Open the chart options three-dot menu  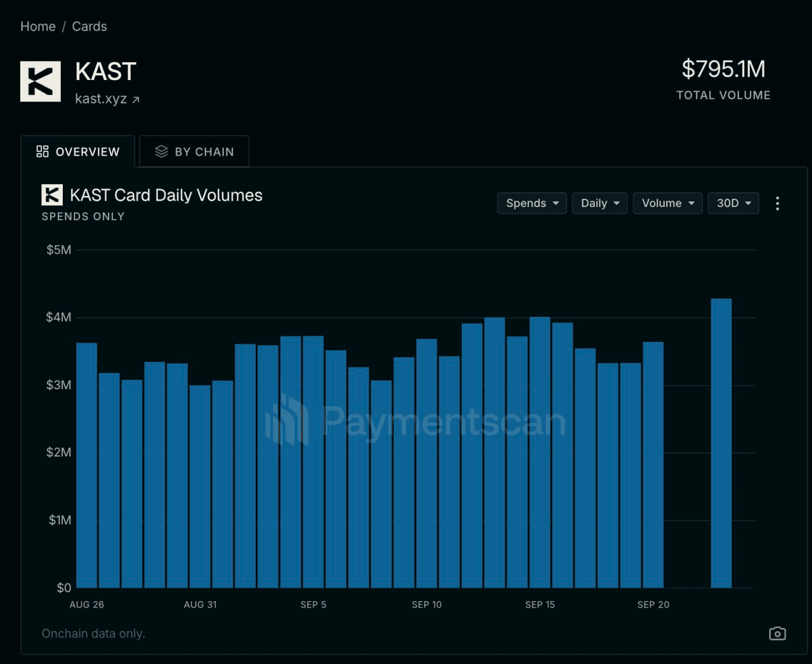tap(777, 203)
